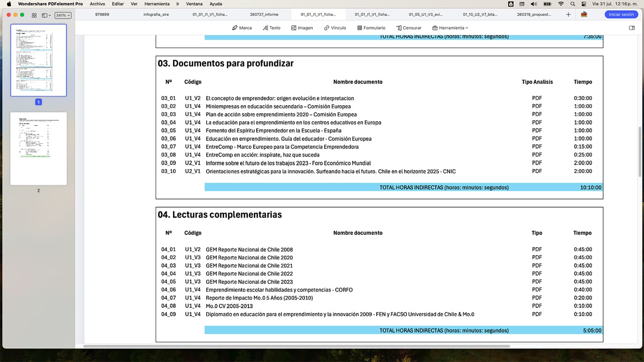Open the sidebar layout dropdown

point(46,15)
